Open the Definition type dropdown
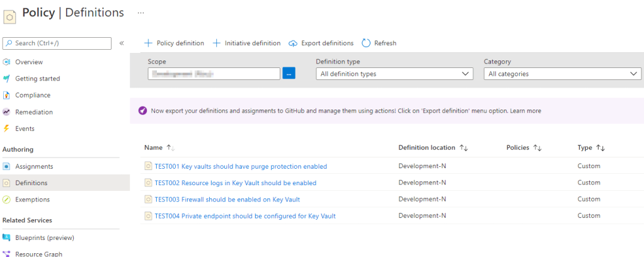 pos(394,74)
